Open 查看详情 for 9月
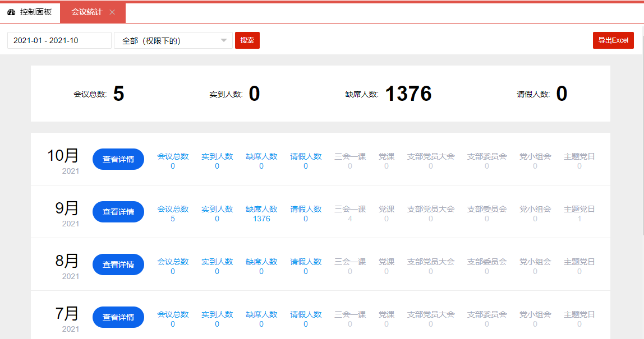This screenshot has width=644, height=339. tap(118, 212)
